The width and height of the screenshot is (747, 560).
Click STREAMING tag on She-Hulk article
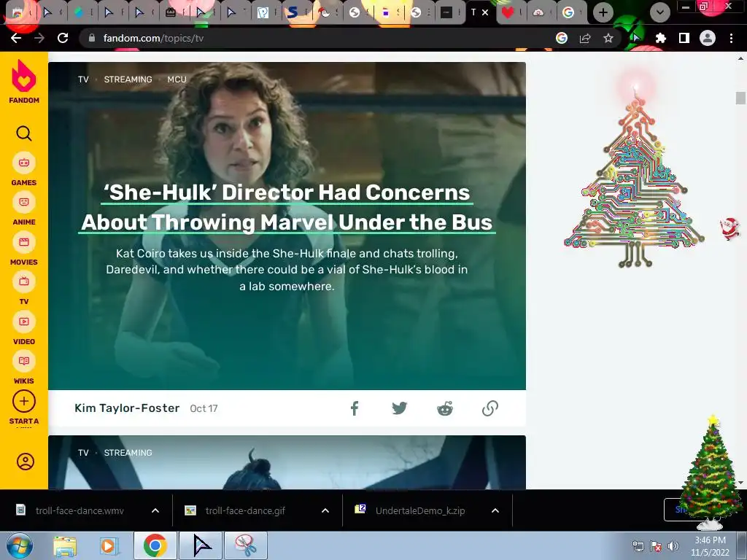point(128,79)
